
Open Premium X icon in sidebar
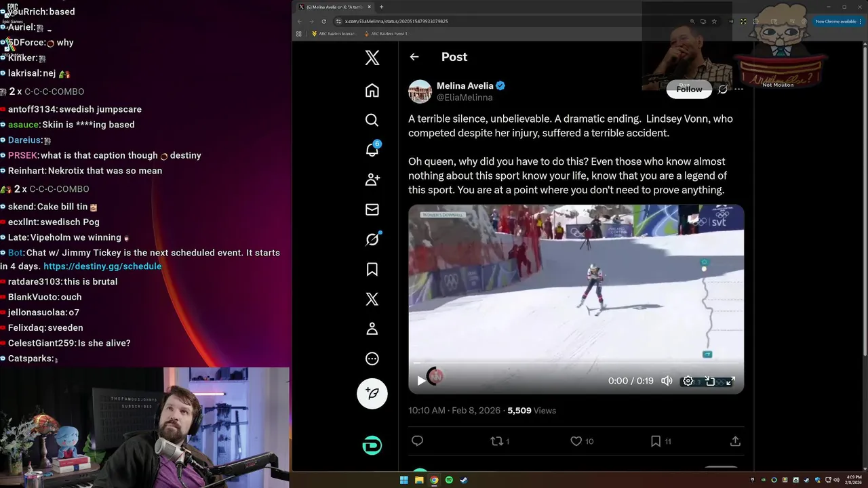pyautogui.click(x=372, y=299)
